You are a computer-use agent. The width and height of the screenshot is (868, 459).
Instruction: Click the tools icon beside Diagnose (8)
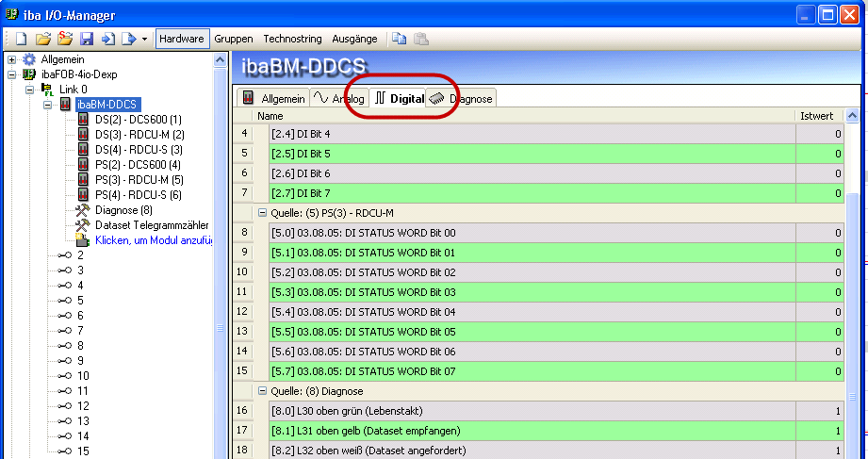point(83,210)
